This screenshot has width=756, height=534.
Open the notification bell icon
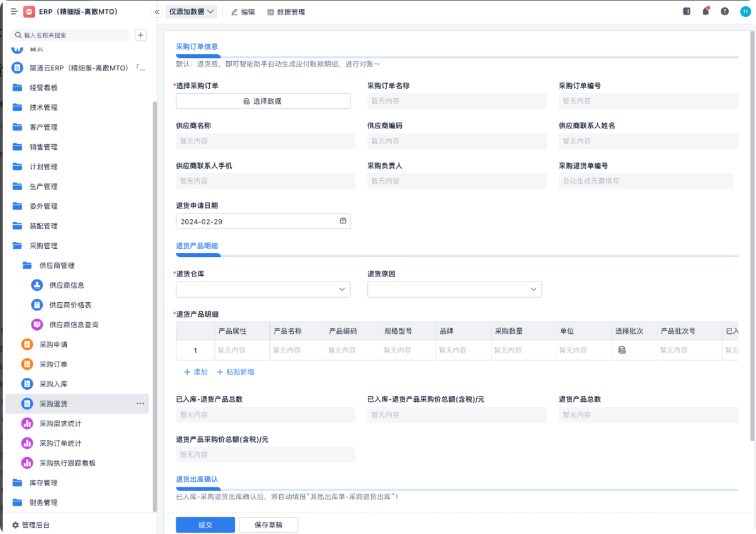point(706,11)
